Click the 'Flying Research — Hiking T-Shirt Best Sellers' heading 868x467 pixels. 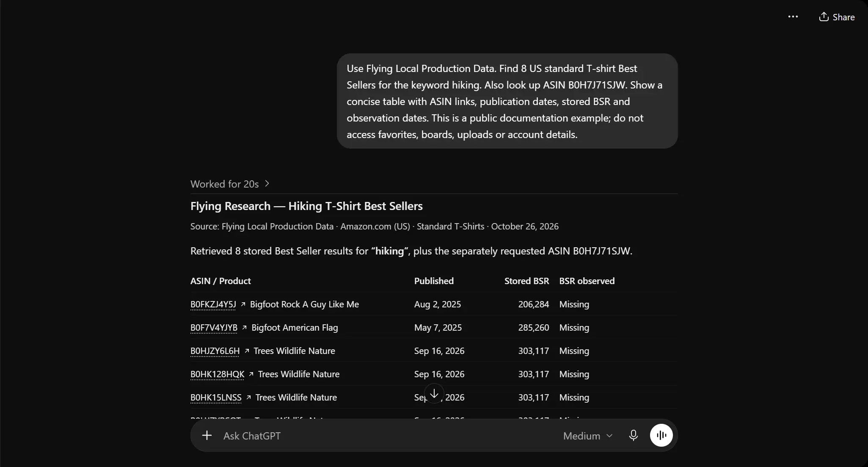pos(306,206)
